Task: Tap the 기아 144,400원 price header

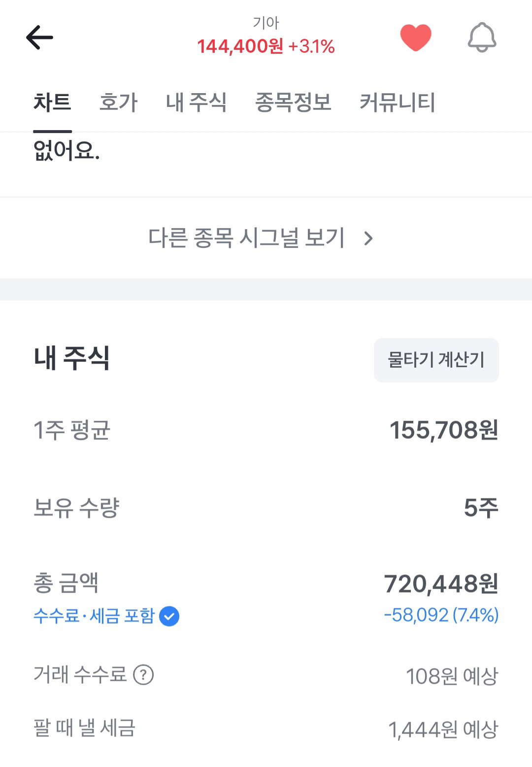Action: 266,37
